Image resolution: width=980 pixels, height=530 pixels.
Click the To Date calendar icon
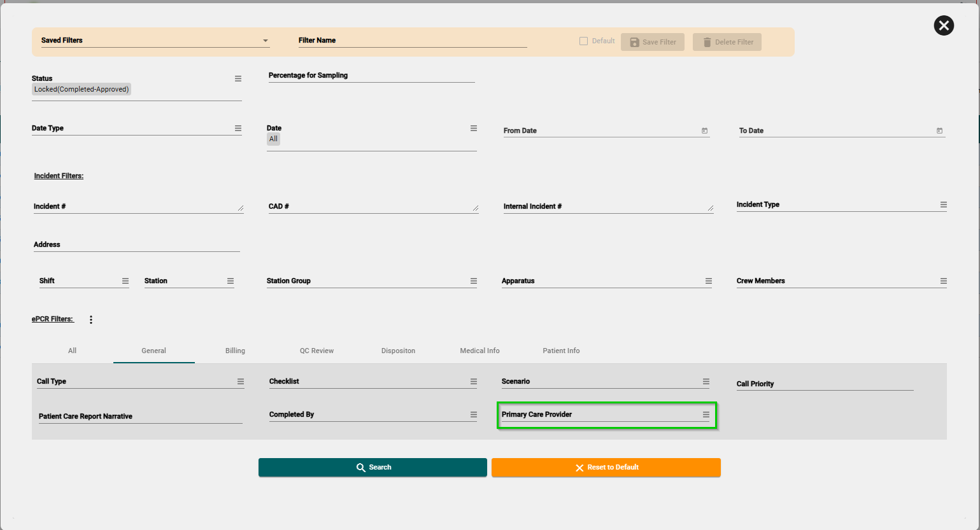click(x=939, y=131)
